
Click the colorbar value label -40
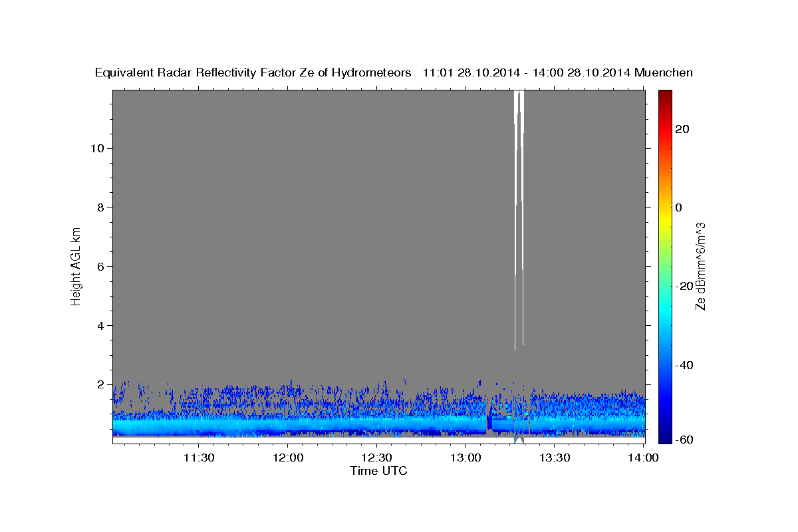point(685,365)
